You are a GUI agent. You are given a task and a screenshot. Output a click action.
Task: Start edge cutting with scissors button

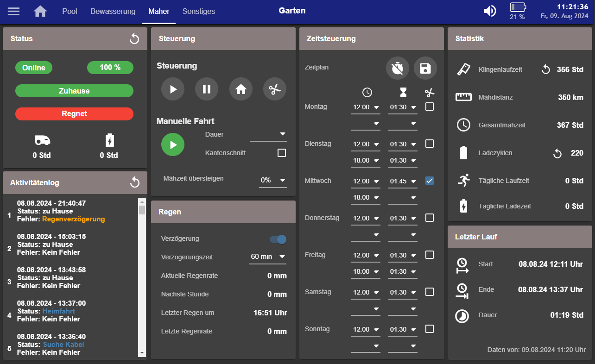coord(275,89)
